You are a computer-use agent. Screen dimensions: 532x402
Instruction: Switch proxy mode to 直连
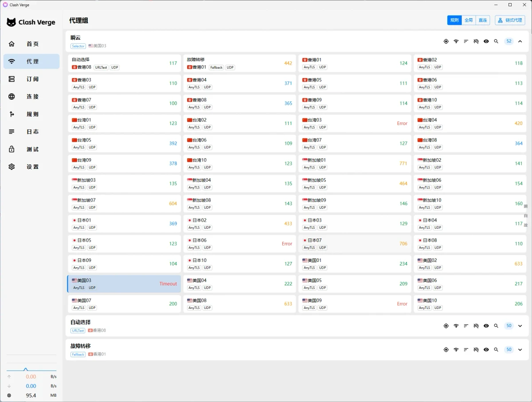point(483,20)
